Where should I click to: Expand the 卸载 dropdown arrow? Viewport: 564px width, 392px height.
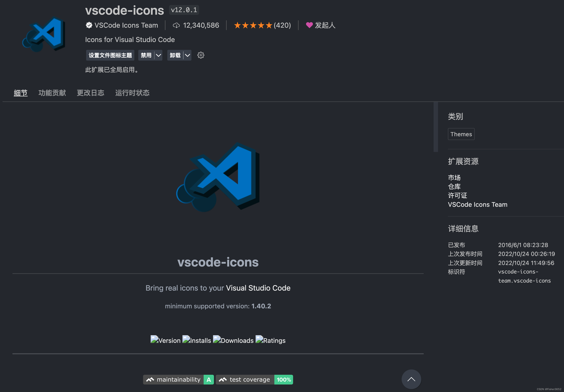coord(187,55)
